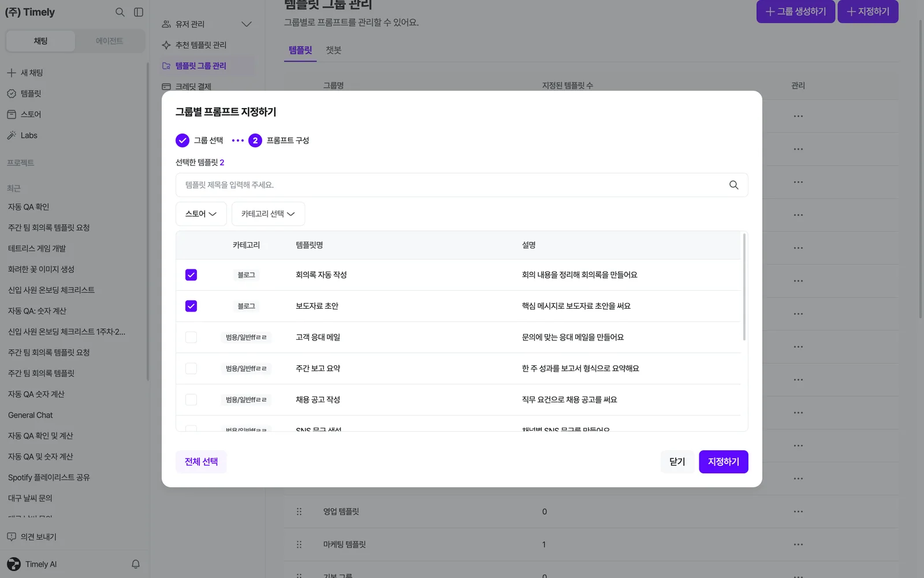This screenshot has width=924, height=578.
Task: Click the 블로그 tag in 회의록 자동 작성 row
Action: tap(247, 275)
